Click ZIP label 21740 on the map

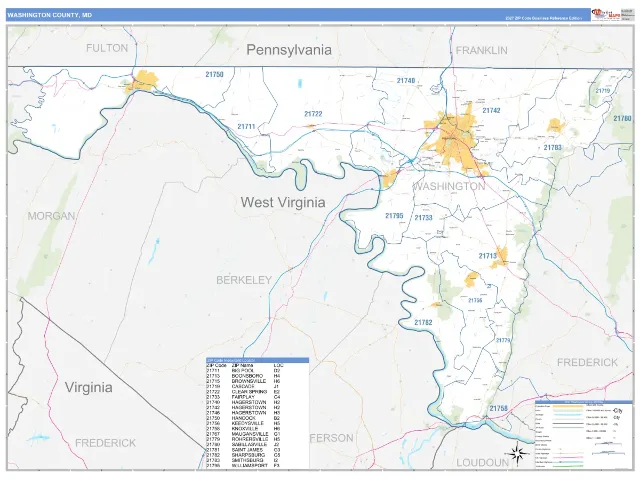point(406,80)
